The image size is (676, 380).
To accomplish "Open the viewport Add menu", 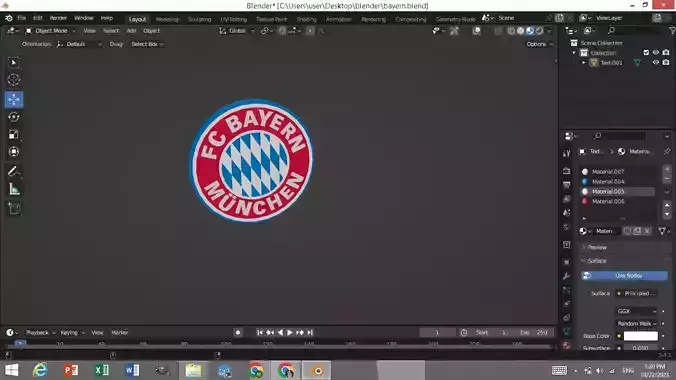I will tap(131, 31).
